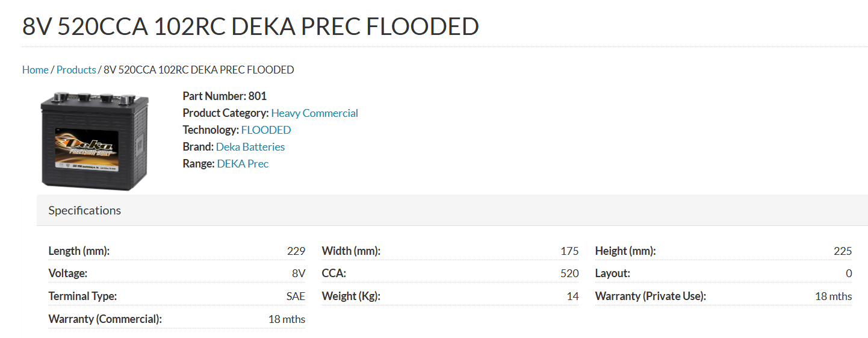
Task: Follow the FLOODED technology link
Action: tap(265, 130)
